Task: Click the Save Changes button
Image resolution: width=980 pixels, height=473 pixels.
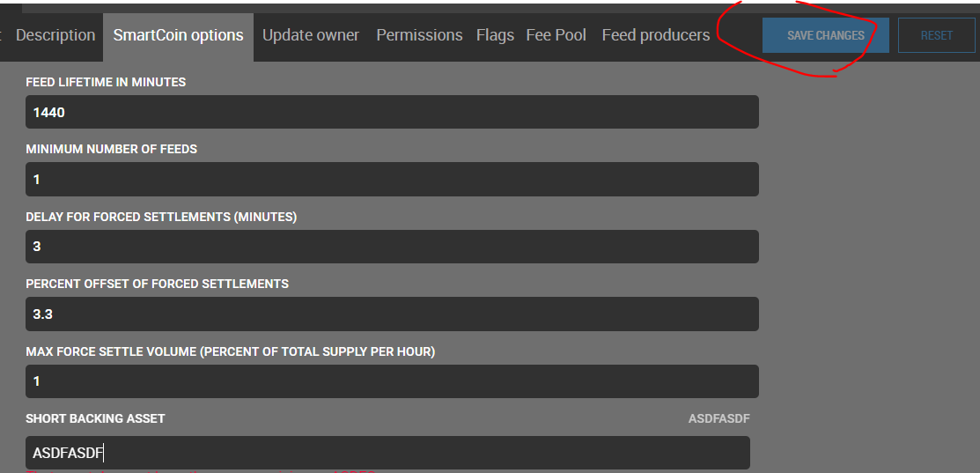Action: pos(826,35)
